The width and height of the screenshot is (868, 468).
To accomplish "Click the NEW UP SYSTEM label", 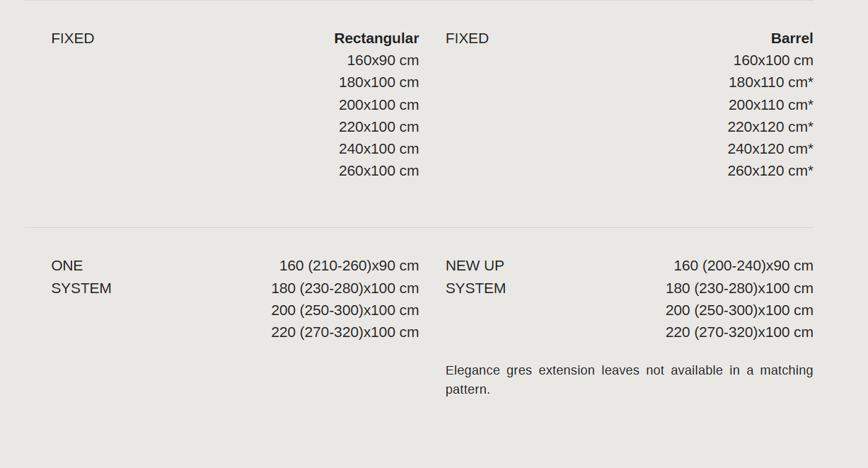I will pyautogui.click(x=475, y=277).
